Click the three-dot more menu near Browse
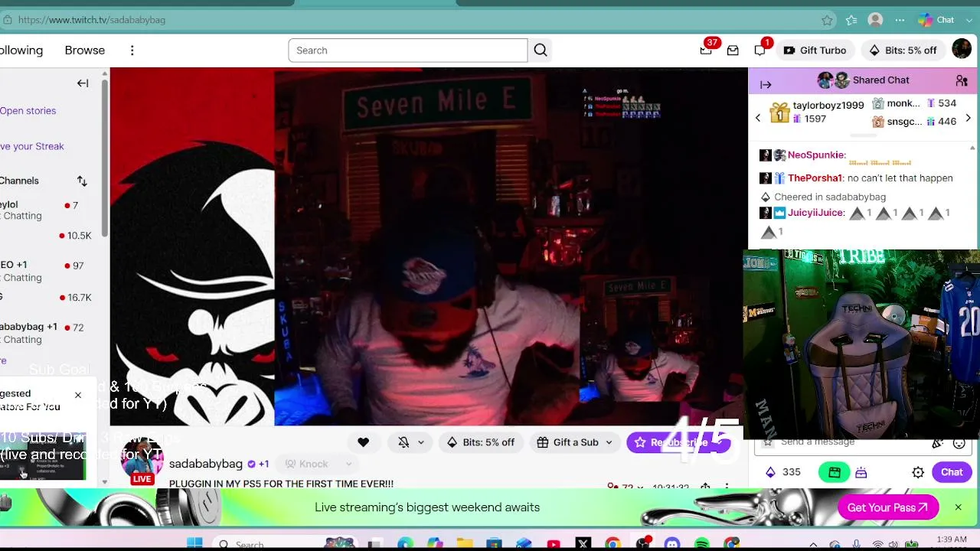 click(x=132, y=51)
